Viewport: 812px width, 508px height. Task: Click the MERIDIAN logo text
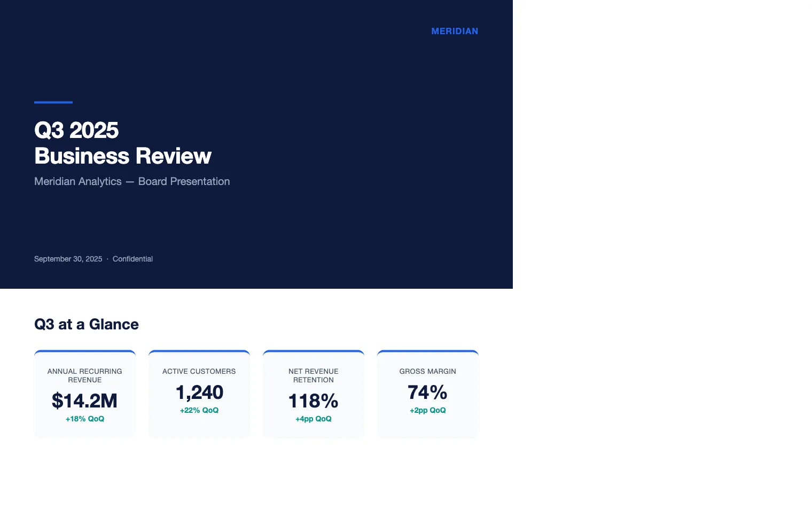tap(455, 31)
